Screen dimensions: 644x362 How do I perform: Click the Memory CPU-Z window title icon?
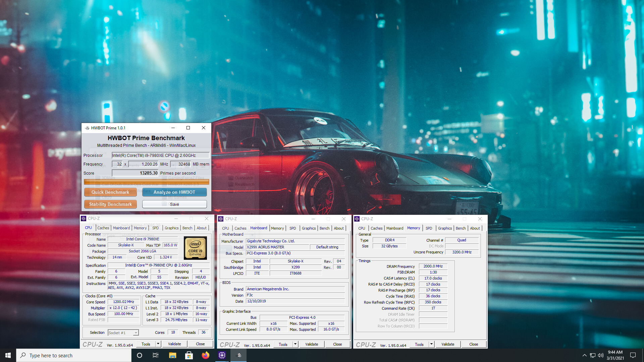coord(357,219)
